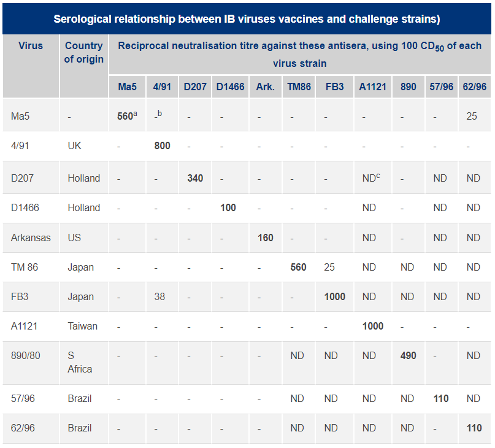Click the 160 titre in Arkansas row
Viewport: 495px width, 448px height.
tap(265, 238)
